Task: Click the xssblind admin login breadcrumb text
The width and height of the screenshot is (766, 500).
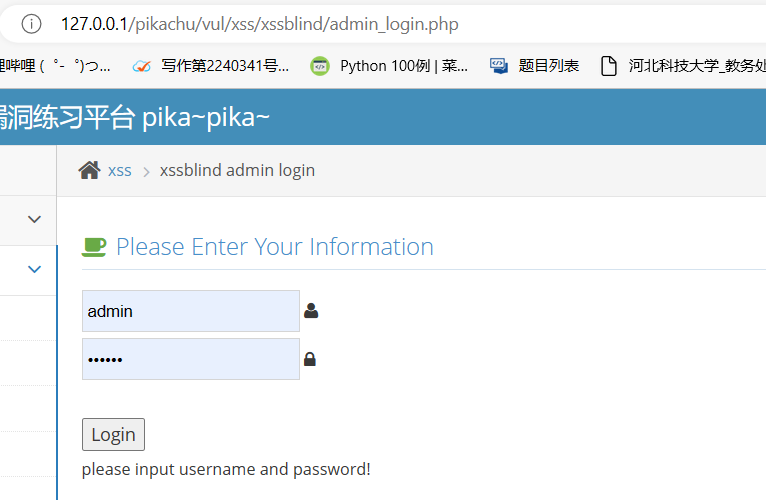Action: coord(237,170)
